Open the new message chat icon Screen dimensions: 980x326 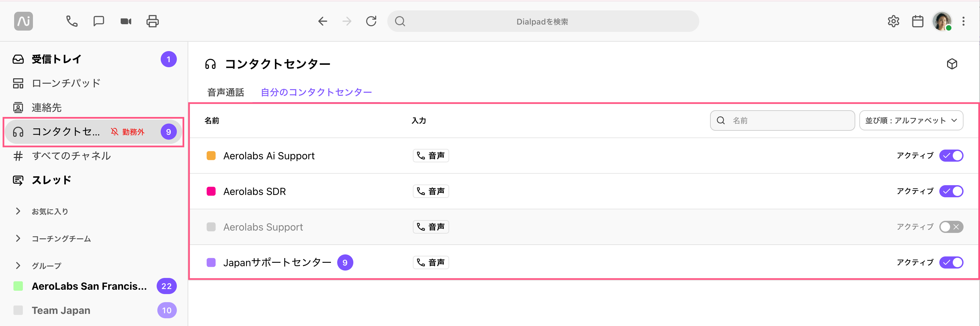99,21
